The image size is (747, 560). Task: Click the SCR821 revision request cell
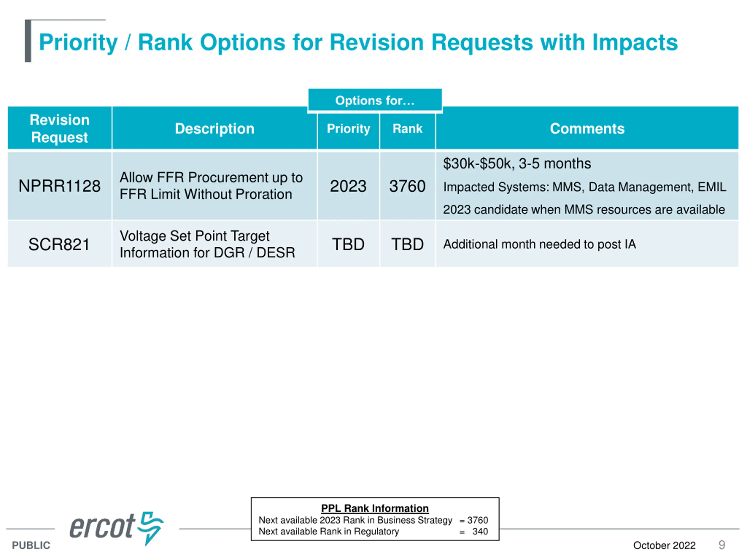pos(60,244)
